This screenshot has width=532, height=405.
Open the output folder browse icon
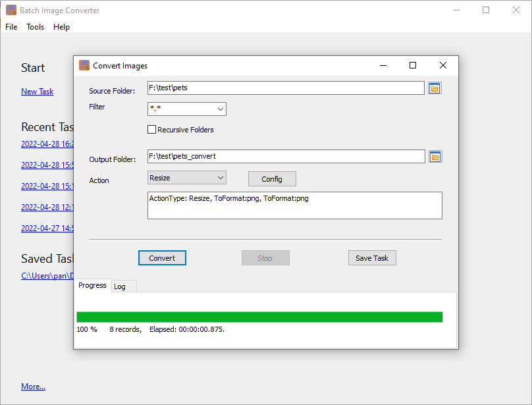coord(435,156)
